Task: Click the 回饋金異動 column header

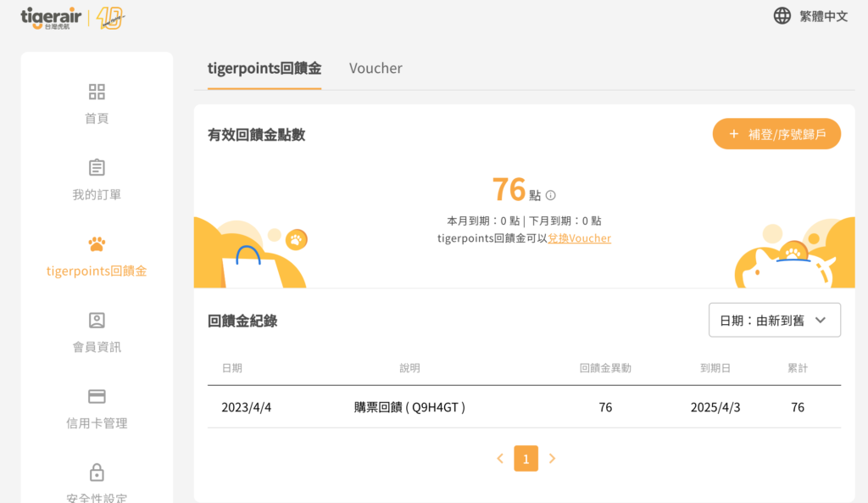Action: [x=605, y=368]
